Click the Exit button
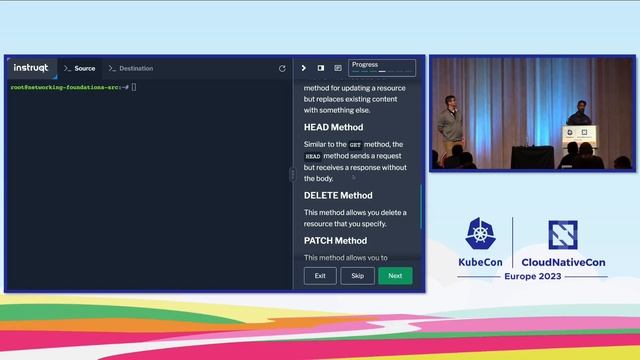This screenshot has width=640, height=360. (320, 276)
